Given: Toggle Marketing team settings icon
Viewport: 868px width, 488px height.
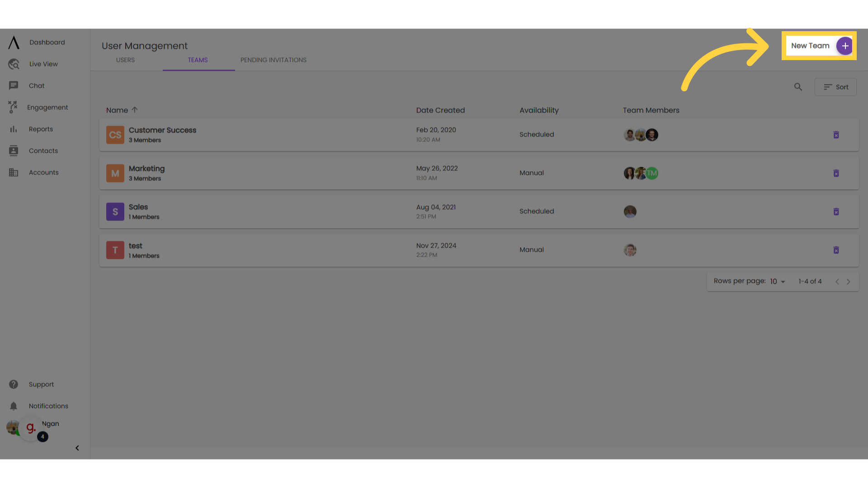Looking at the screenshot, I should pyautogui.click(x=836, y=174).
